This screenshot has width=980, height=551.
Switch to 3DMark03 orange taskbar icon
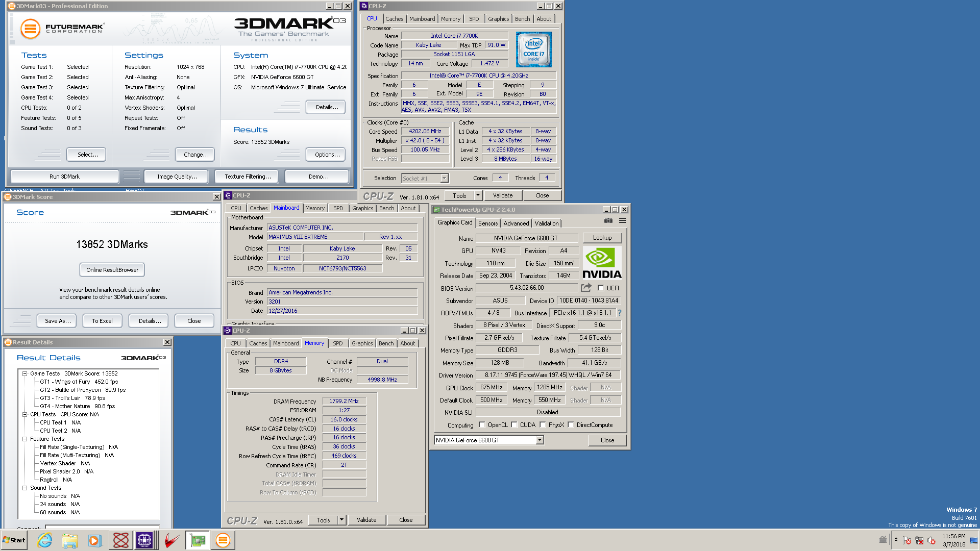(223, 540)
